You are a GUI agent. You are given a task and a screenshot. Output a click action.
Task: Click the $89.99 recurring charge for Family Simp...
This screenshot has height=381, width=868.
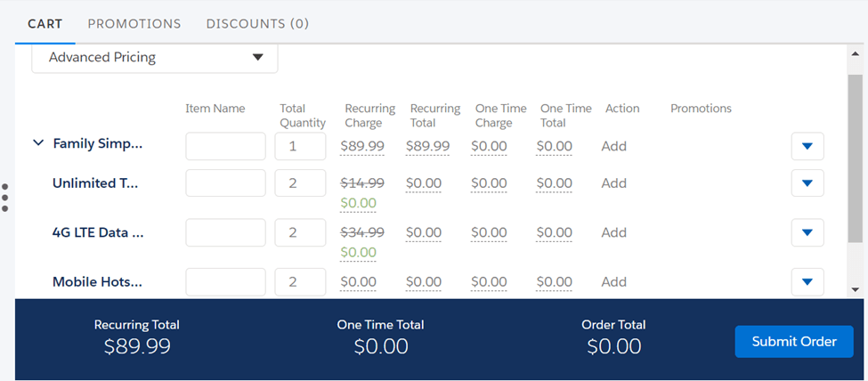tap(362, 146)
